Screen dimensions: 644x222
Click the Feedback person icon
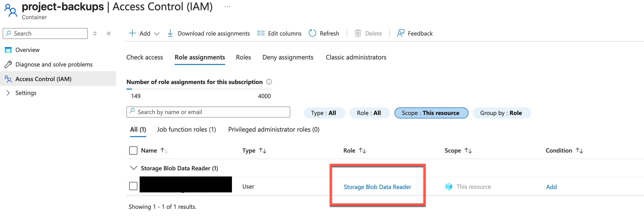[400, 33]
